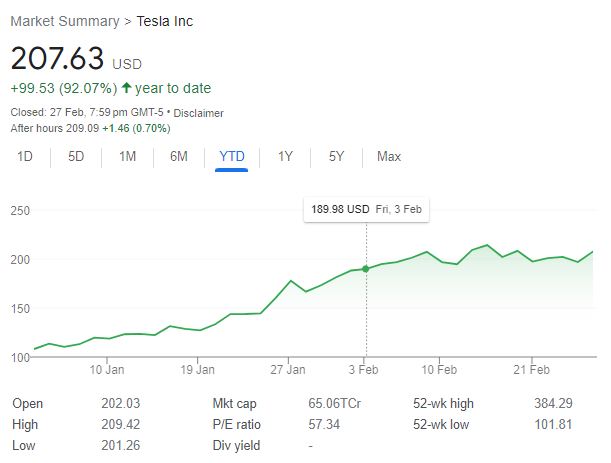
Task: Show the Max time range
Action: click(x=389, y=156)
